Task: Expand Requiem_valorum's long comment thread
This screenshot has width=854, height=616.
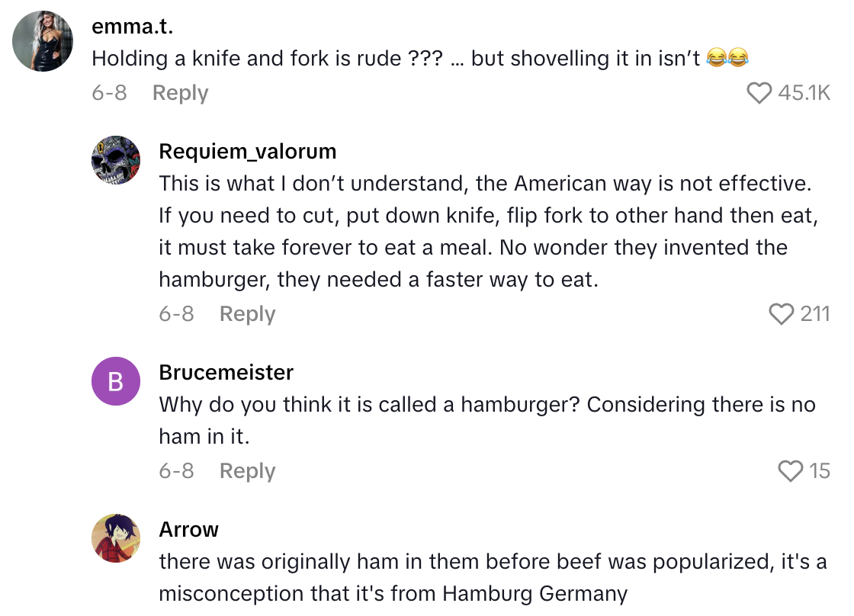Action: 247,313
